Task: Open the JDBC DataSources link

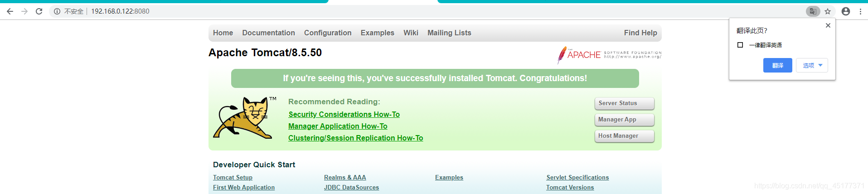Action: 351,188
